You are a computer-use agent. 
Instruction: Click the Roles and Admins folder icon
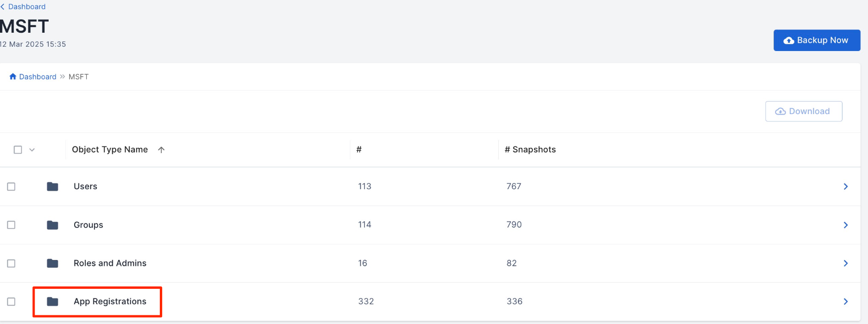[52, 263]
